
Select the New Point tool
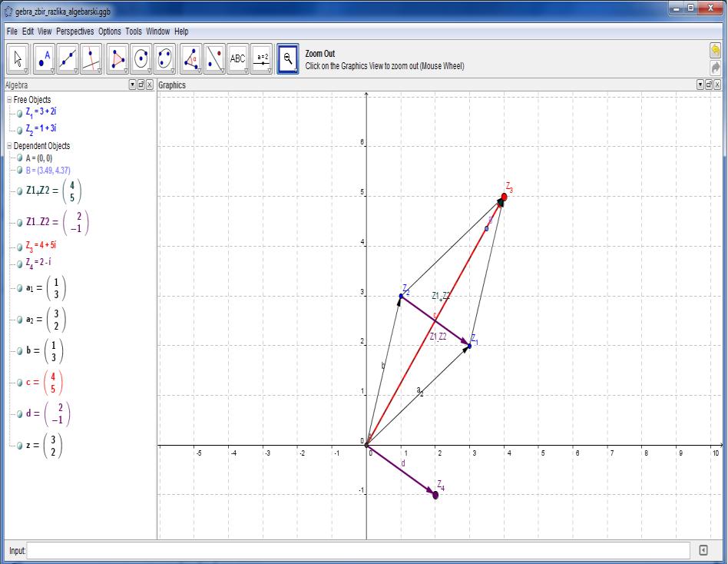44,58
